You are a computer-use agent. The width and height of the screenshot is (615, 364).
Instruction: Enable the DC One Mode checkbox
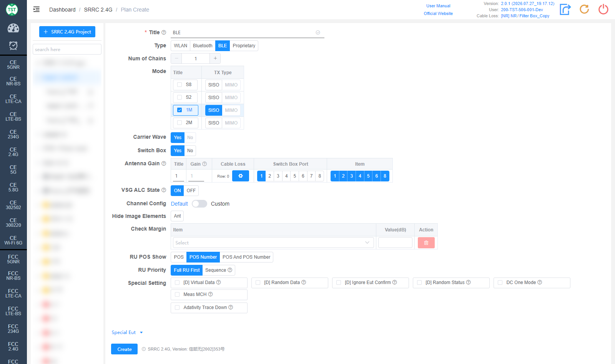[500, 283]
